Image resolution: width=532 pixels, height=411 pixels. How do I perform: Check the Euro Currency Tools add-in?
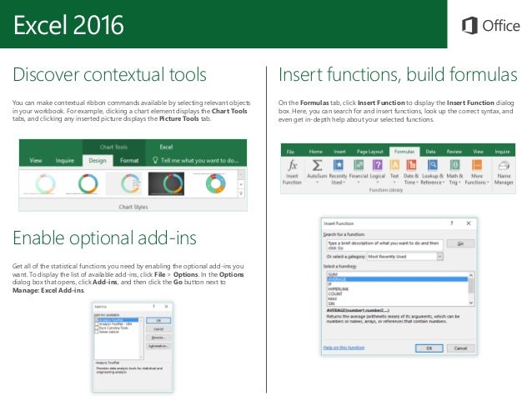click(x=97, y=328)
